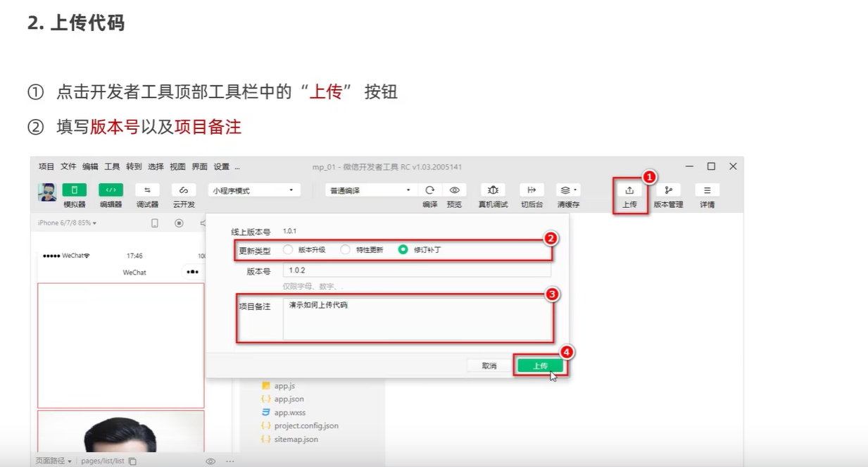Open the 转到 menu
Screen dimensions: 868x467
[134, 167]
